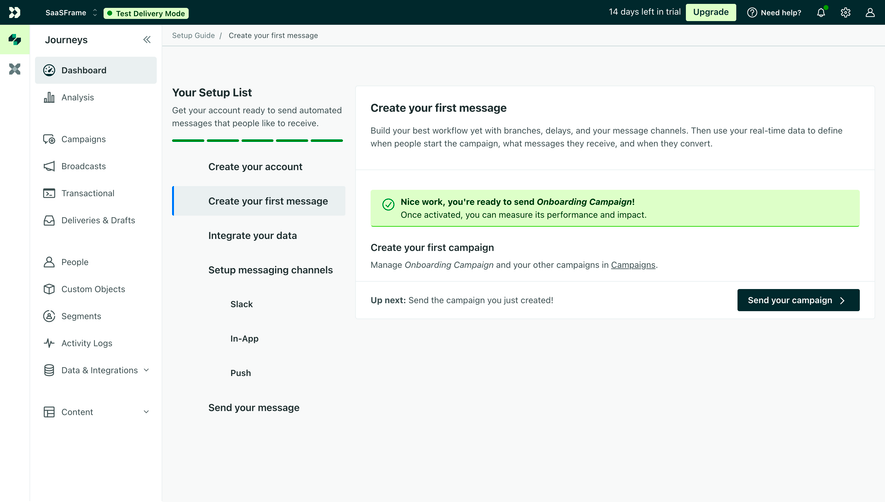This screenshot has width=885, height=502.
Task: Click the People person icon
Action: click(49, 262)
